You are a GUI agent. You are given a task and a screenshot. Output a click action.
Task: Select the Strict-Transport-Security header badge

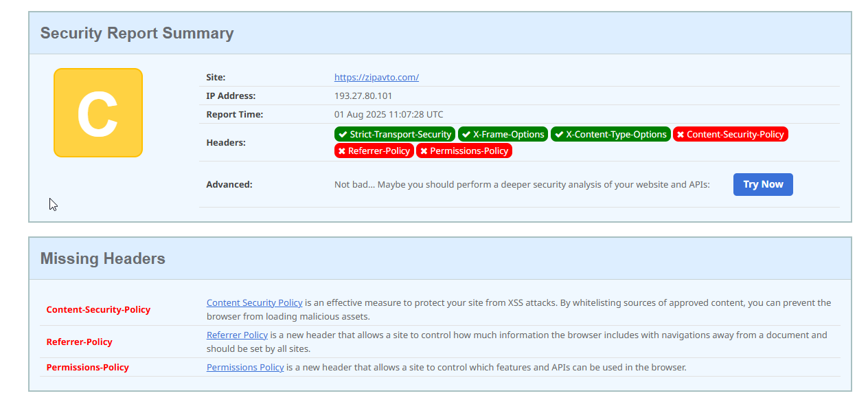pyautogui.click(x=395, y=134)
